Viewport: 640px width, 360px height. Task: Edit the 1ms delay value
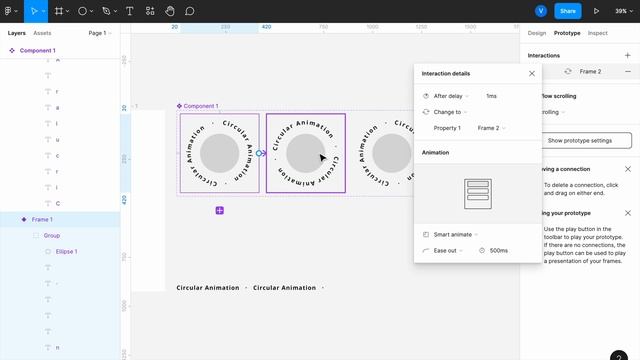click(x=491, y=96)
